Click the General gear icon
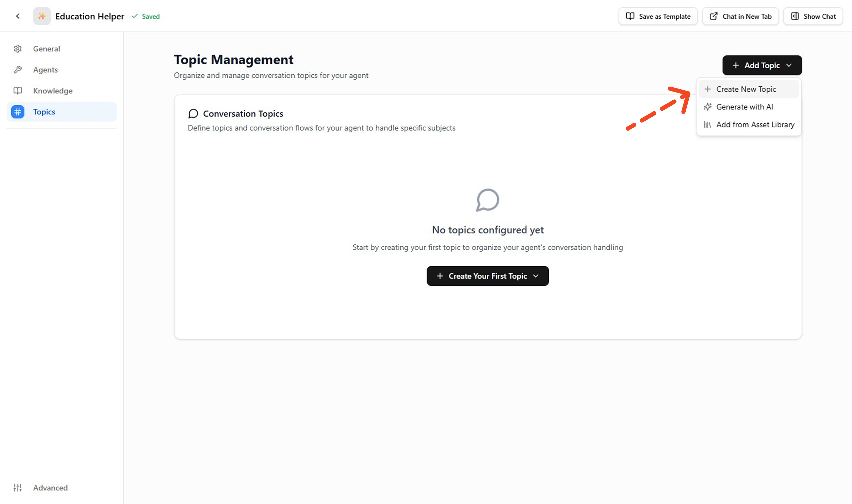852x504 pixels. [18, 49]
